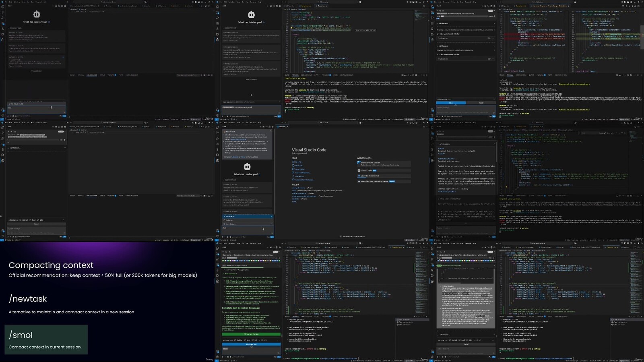Image resolution: width=644 pixels, height=362 pixels.
Task: Click Clone Git Repository in the Welcome frame
Action: (302, 173)
